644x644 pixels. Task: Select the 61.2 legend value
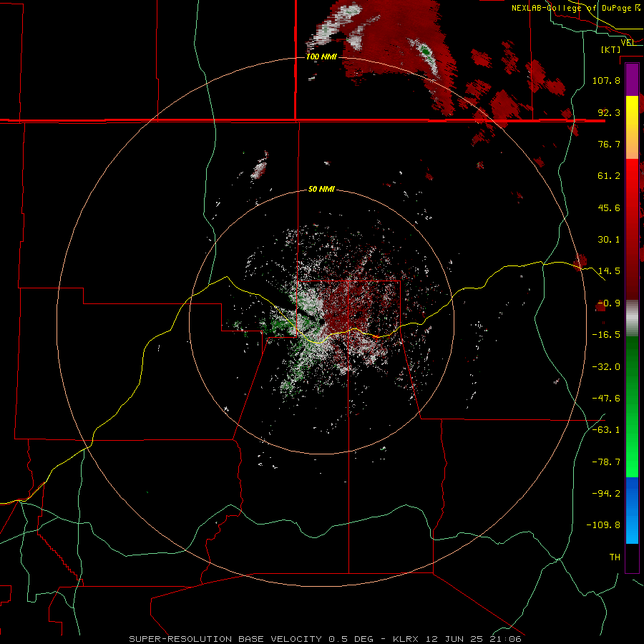(x=609, y=176)
